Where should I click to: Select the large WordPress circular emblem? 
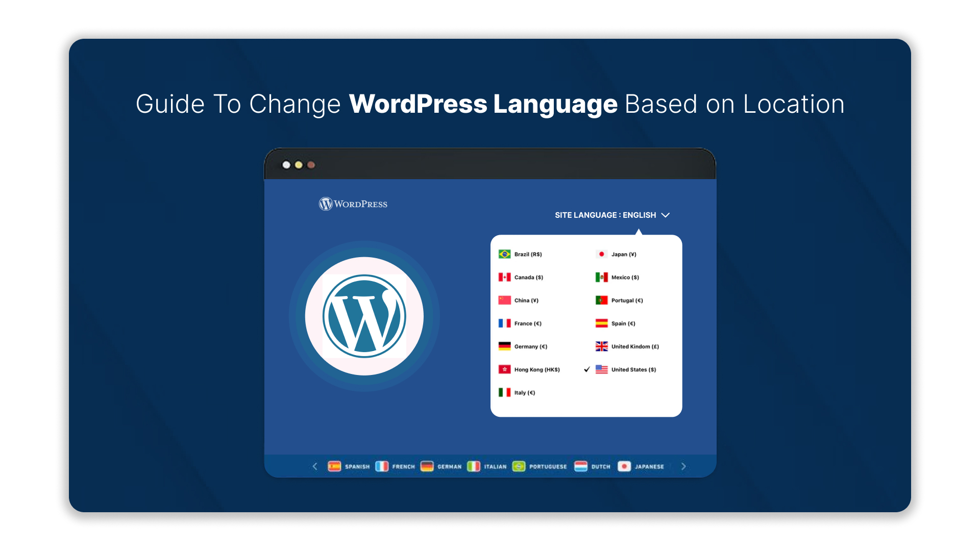tap(364, 316)
